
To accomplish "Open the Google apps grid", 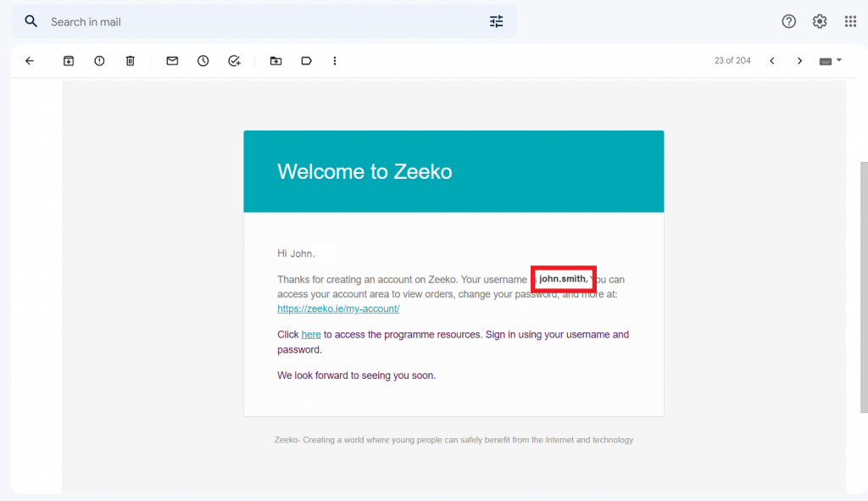I will tap(850, 21).
